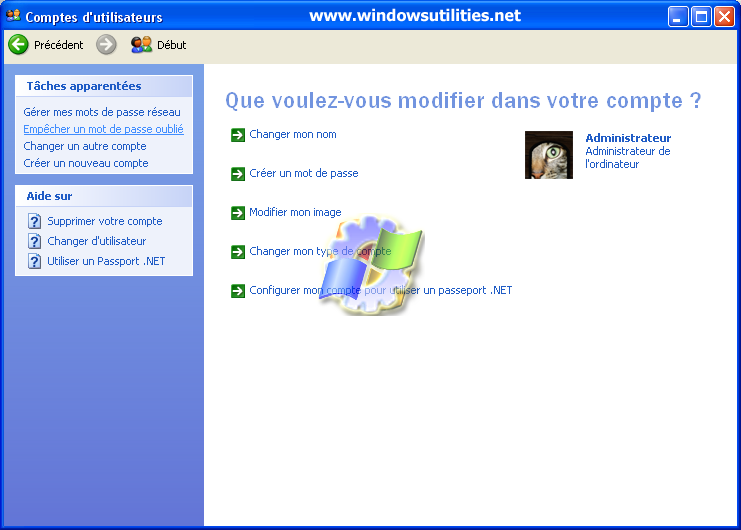Open Changer mon type de compte
This screenshot has height=530, width=741.
(320, 251)
